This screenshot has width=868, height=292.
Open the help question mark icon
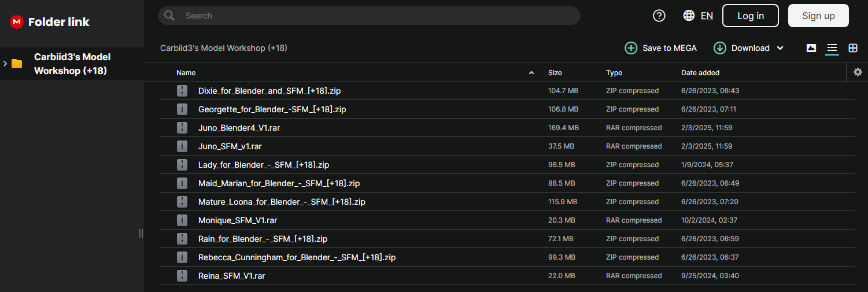pos(659,16)
